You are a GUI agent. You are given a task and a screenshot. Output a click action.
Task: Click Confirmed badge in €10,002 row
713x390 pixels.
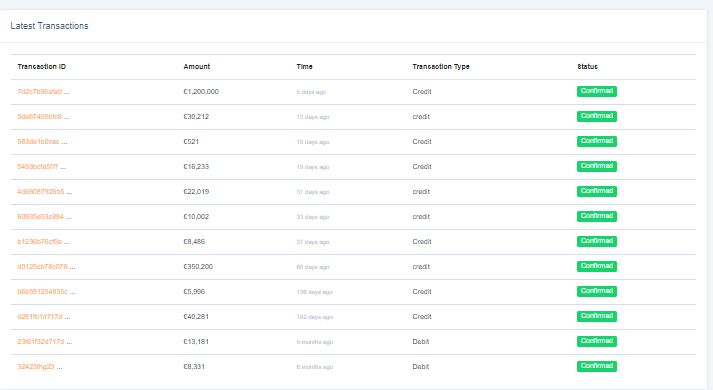(597, 216)
